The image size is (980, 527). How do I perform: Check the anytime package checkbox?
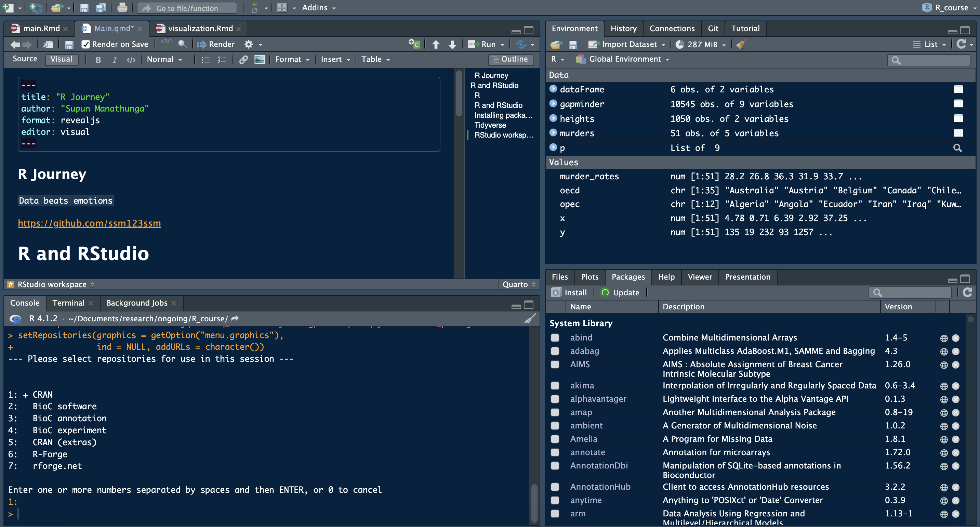coord(555,500)
